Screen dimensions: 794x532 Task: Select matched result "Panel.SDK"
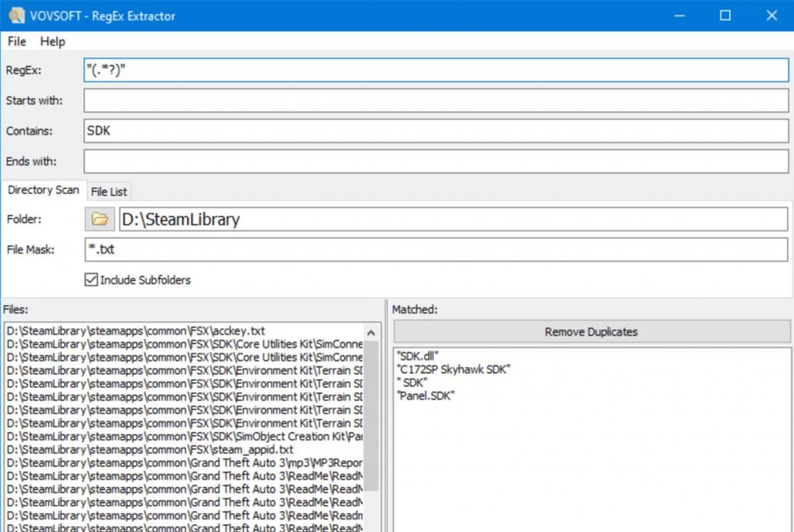pyautogui.click(x=426, y=396)
